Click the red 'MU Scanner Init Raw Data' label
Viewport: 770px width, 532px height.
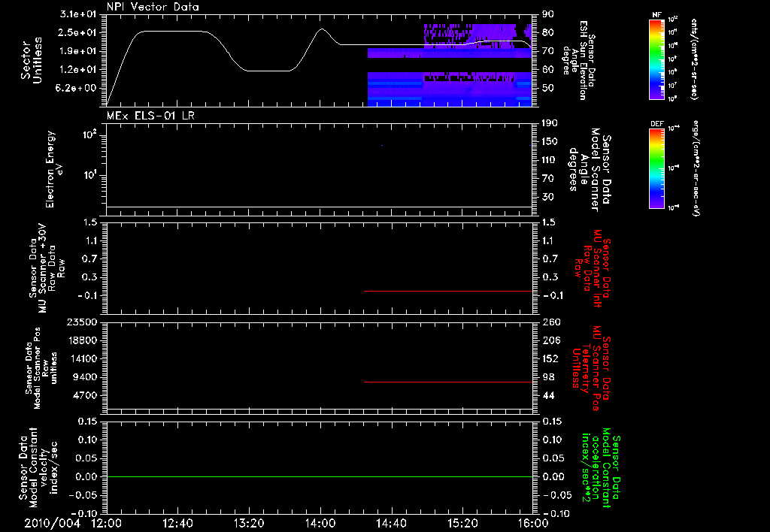(592, 268)
